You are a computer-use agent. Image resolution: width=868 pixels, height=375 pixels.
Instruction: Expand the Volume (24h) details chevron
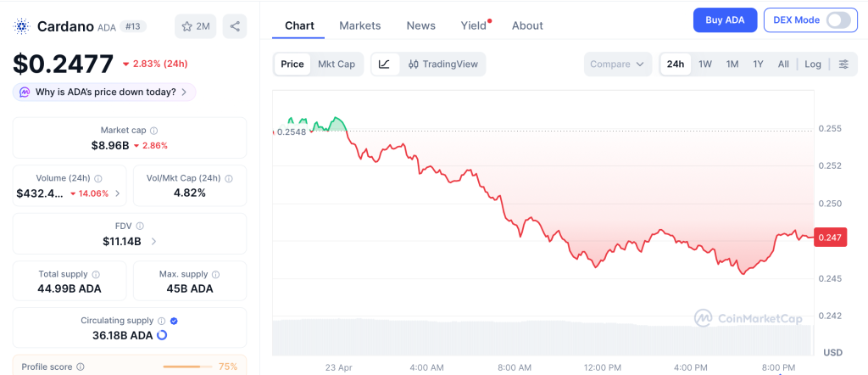(x=117, y=193)
